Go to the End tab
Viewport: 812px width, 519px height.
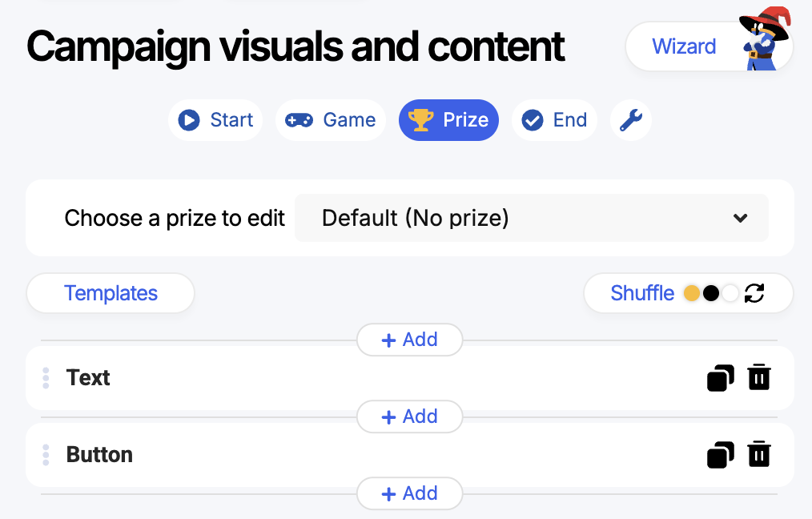pyautogui.click(x=554, y=120)
